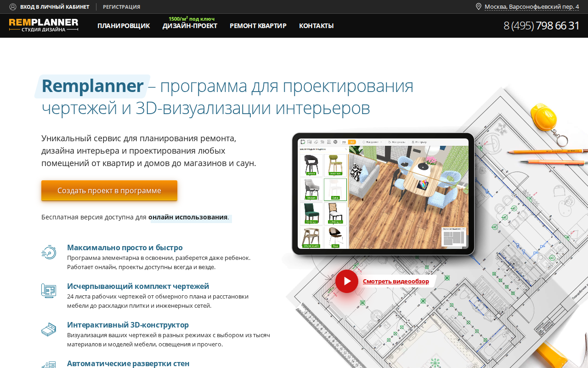The image size is (588, 368).
Task: Click phone number 8 (495) 798 66 31
Action: [542, 26]
